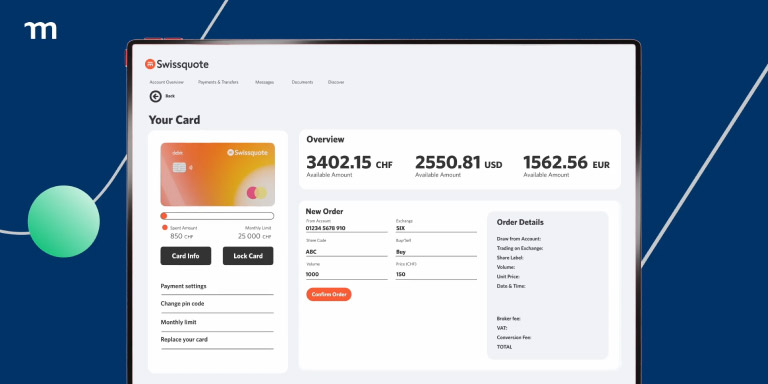Click the Swissquote logo icon
Screen dimensions: 768x384
point(150,64)
